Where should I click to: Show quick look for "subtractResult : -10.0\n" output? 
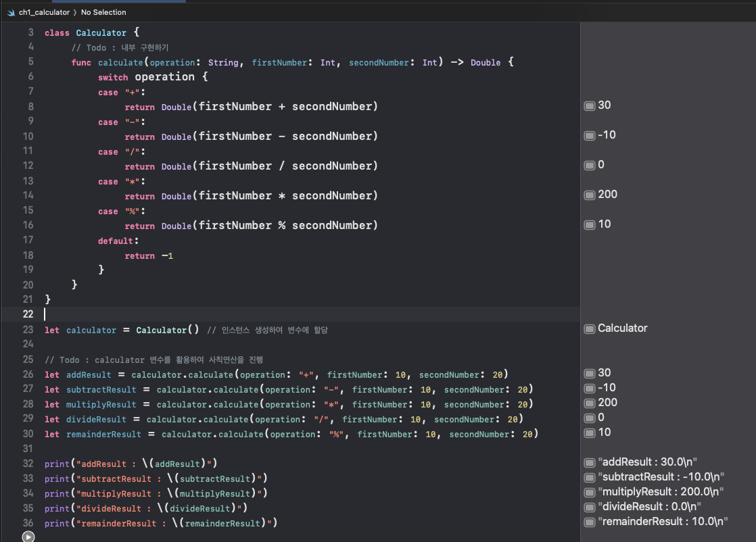coord(589,478)
